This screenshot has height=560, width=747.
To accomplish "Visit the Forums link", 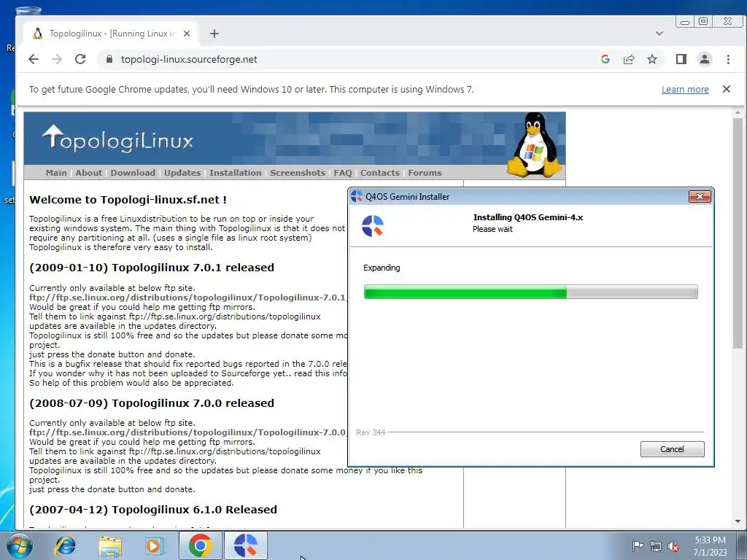I will click(x=425, y=173).
